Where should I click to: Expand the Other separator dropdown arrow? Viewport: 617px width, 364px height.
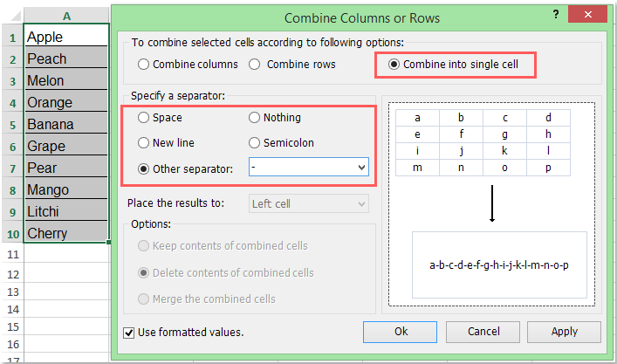pos(360,168)
